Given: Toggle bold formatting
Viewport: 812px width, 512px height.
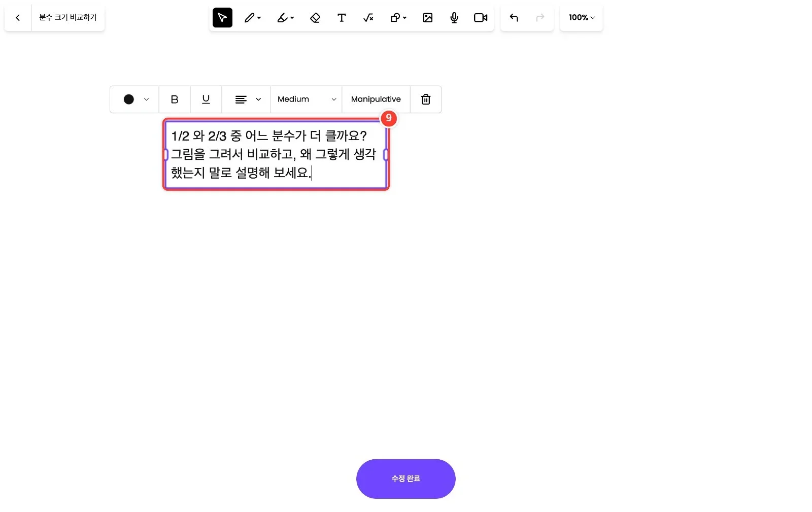Looking at the screenshot, I should click(x=175, y=99).
